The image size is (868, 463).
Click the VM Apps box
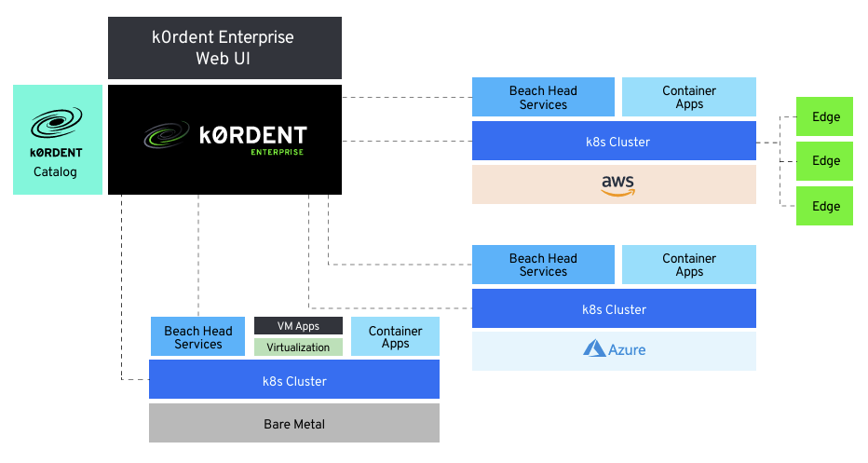coord(298,326)
